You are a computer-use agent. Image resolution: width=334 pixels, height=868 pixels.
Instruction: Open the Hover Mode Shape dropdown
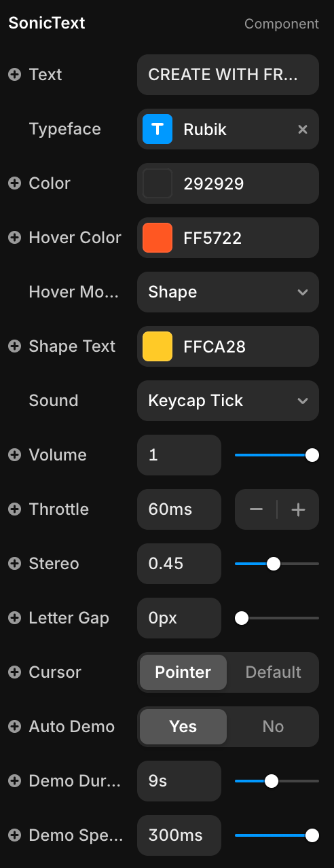pos(228,292)
